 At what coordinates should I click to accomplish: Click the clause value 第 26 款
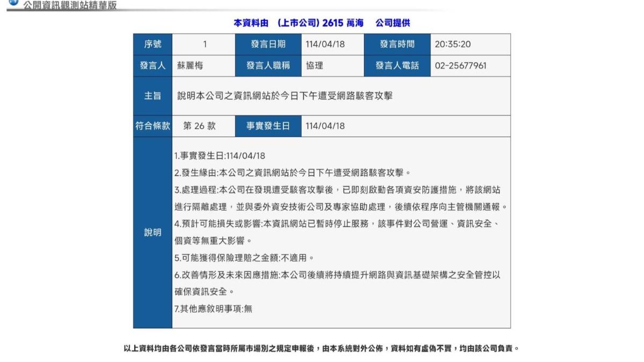[x=199, y=126]
